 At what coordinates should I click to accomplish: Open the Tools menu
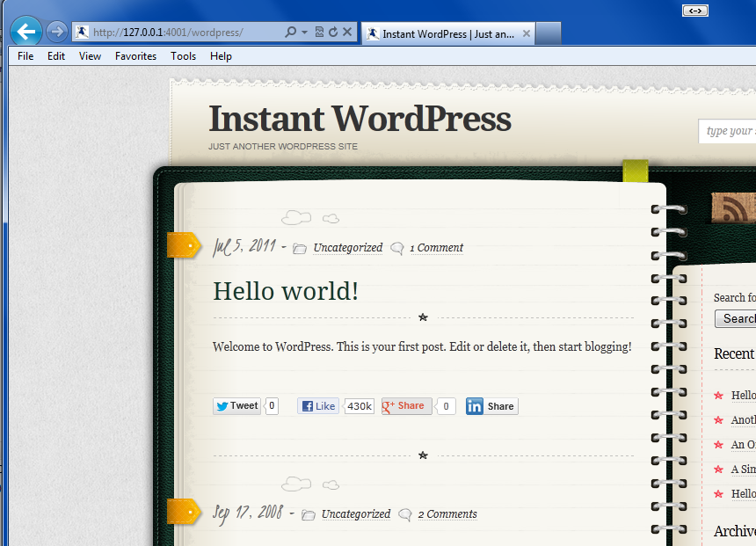tap(183, 56)
